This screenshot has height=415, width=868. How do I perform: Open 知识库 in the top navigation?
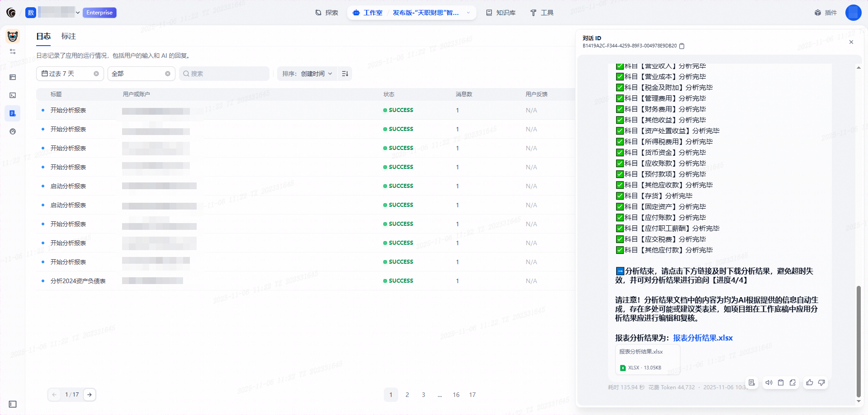(500, 13)
